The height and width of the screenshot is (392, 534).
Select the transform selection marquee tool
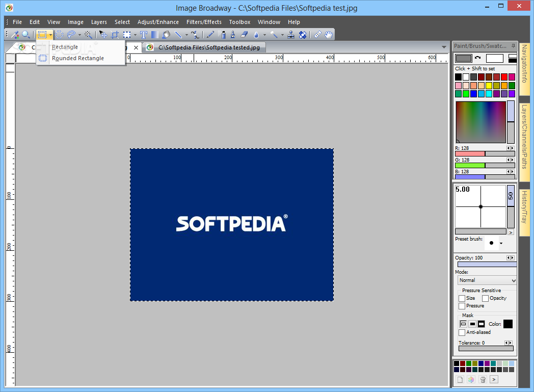[x=127, y=34]
